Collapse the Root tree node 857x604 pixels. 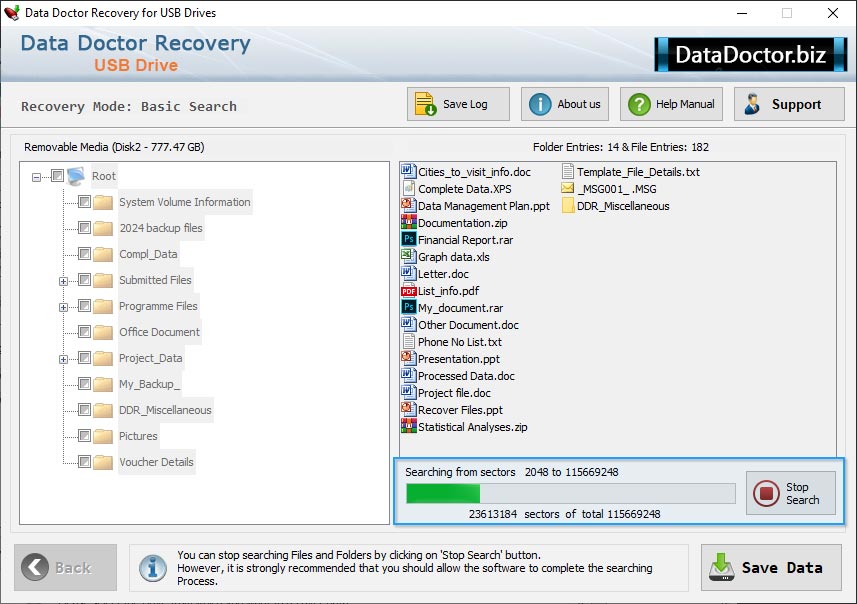(x=36, y=177)
